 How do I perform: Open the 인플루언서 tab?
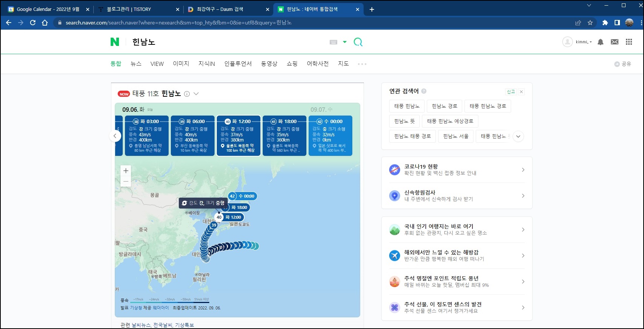[x=238, y=64]
